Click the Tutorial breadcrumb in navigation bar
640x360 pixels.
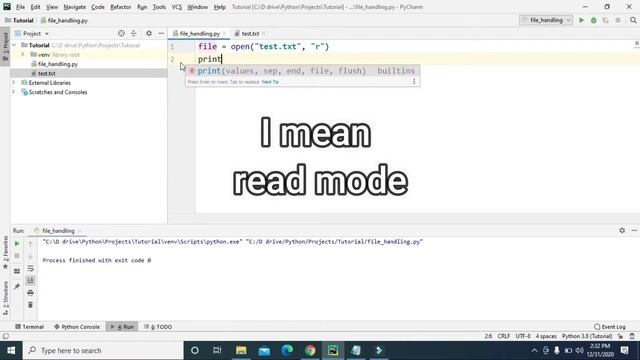pos(19,20)
